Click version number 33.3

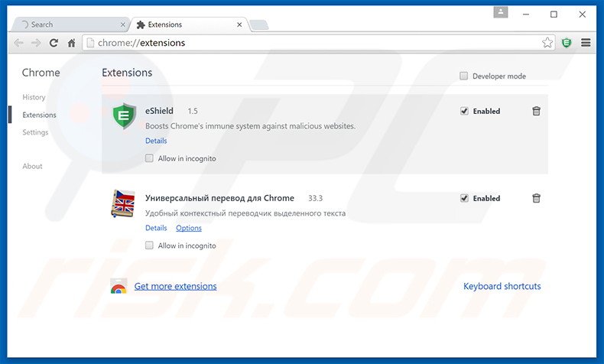(315, 198)
